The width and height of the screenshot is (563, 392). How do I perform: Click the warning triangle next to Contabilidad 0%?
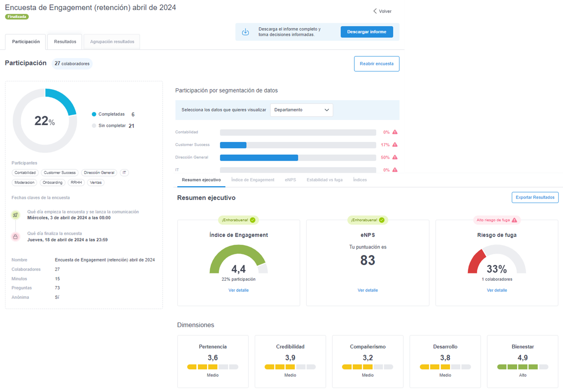[395, 132]
